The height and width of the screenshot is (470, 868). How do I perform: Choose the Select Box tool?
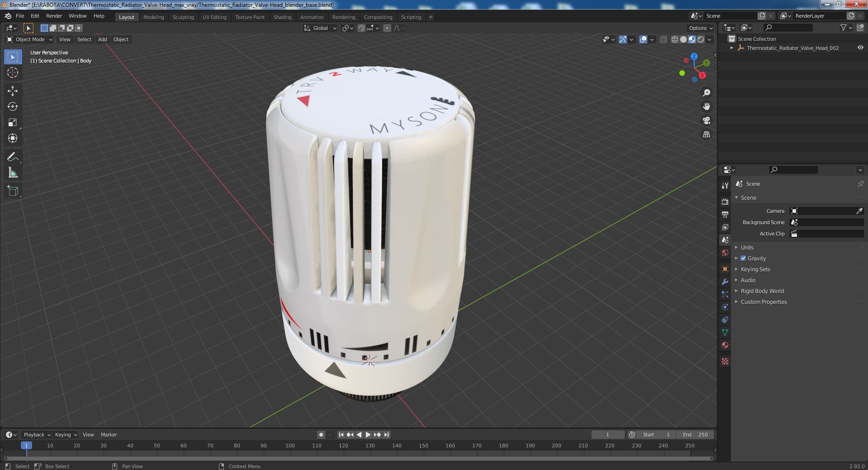tap(13, 57)
